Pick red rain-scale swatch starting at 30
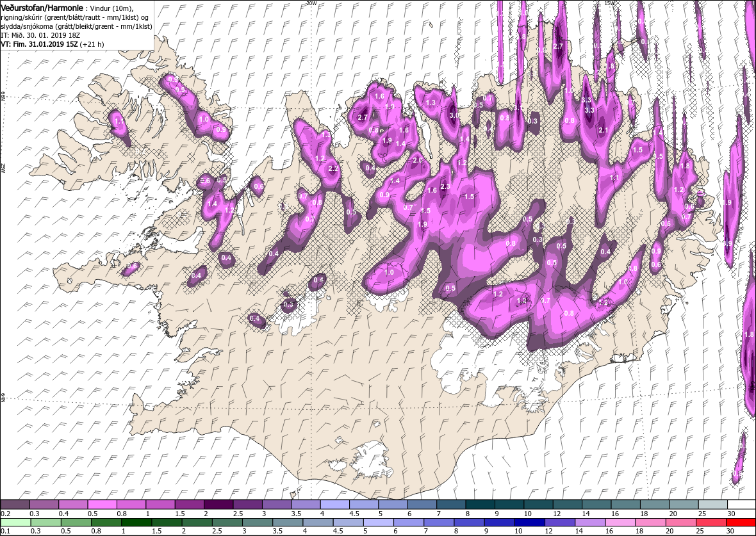The height and width of the screenshot is (536, 756). [741, 523]
